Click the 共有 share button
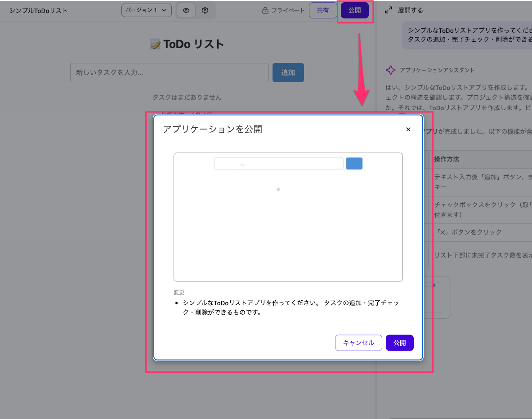Viewport: 532px width, 419px height. pos(323,10)
